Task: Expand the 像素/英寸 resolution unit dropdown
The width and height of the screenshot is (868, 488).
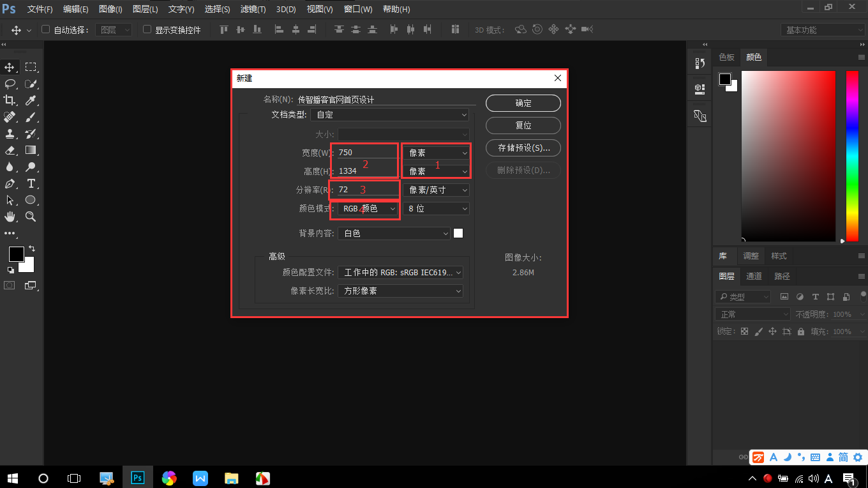Action: [x=436, y=190]
